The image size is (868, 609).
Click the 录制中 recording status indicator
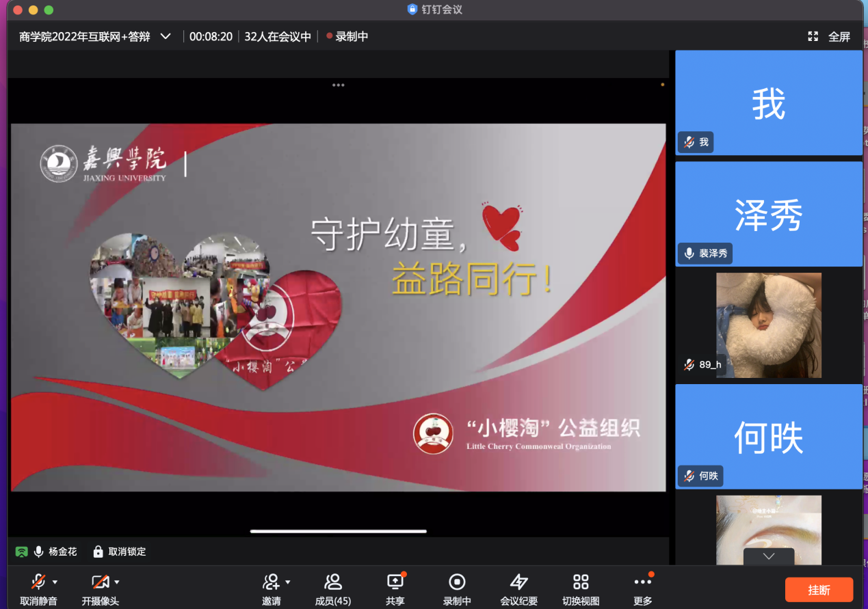click(x=347, y=37)
